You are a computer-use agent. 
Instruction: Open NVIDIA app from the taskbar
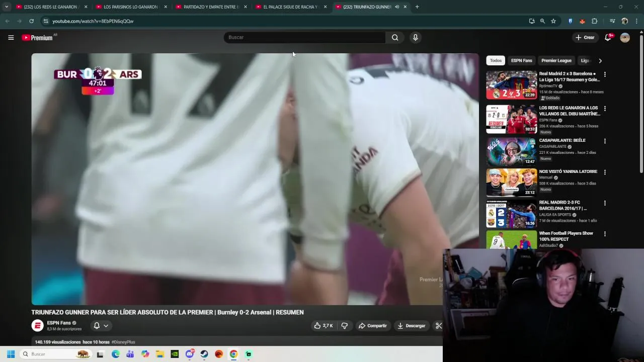(175, 354)
